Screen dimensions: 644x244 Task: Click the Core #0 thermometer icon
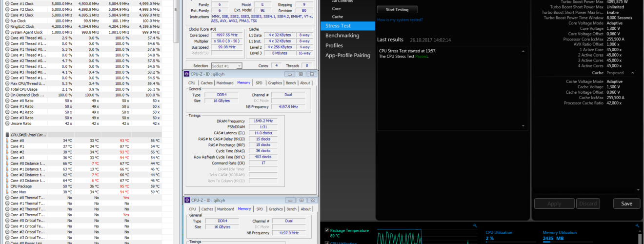click(7, 141)
